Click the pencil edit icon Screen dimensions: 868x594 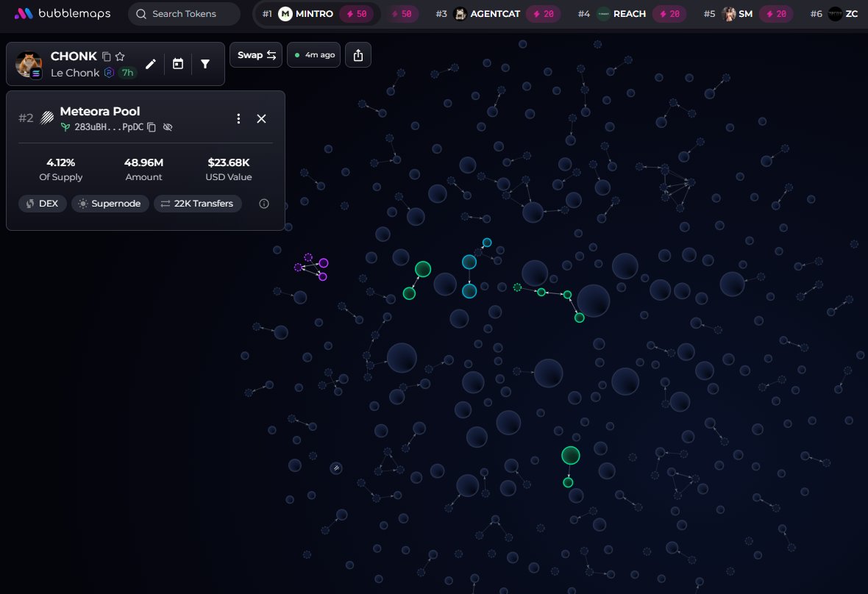[151, 64]
